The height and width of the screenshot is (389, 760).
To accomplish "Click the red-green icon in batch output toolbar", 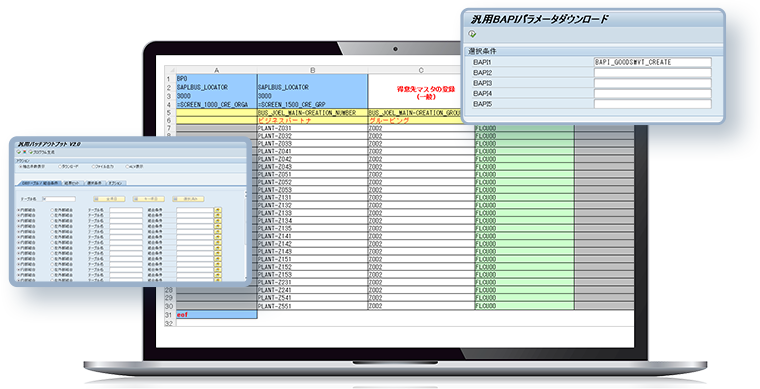I will tap(24, 152).
